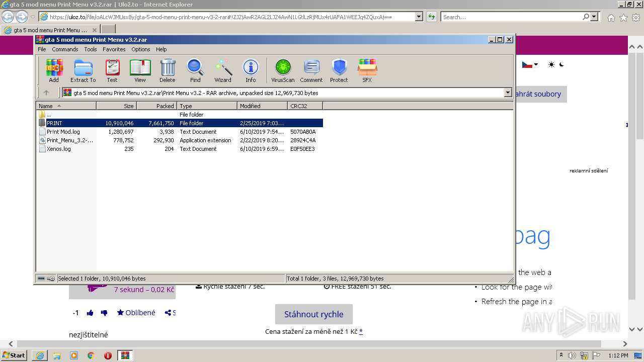This screenshot has height=362, width=644.
Task: Open the Help menu in WinRAR
Action: coord(161,49)
